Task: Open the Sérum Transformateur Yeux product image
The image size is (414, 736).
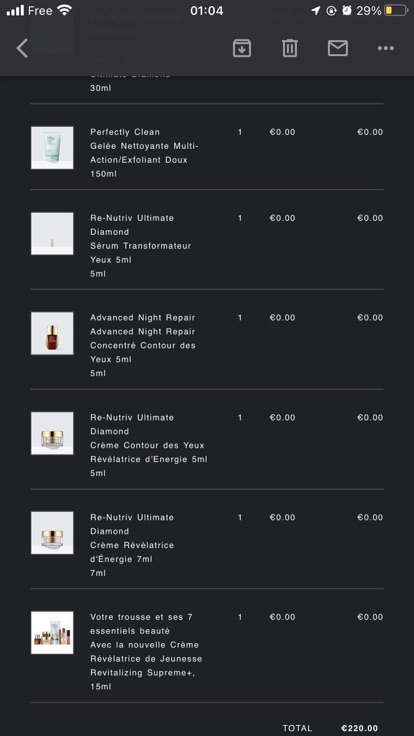Action: (x=52, y=234)
